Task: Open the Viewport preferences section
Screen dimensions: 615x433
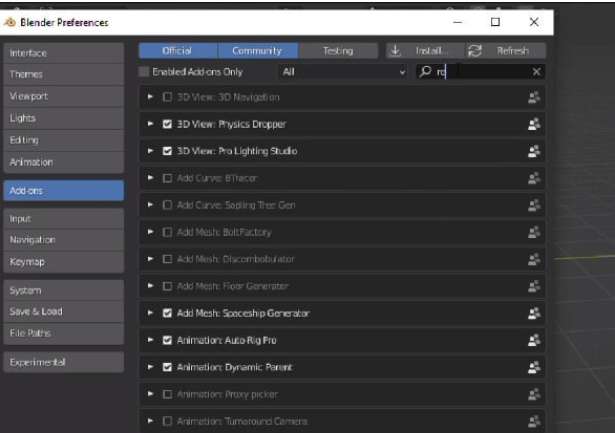Action: [64, 96]
